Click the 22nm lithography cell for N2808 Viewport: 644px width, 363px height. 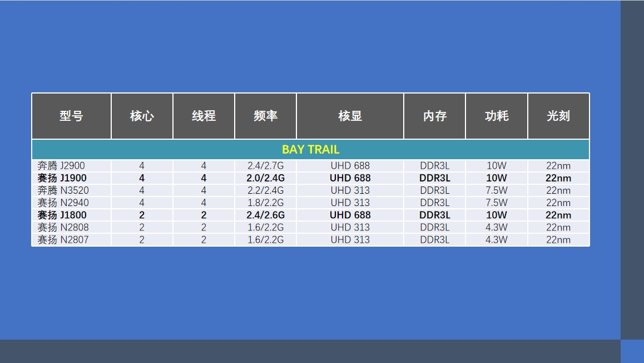[x=558, y=227]
